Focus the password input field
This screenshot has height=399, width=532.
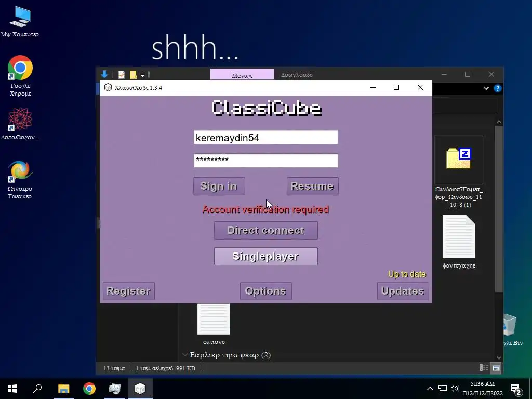[x=265, y=161]
